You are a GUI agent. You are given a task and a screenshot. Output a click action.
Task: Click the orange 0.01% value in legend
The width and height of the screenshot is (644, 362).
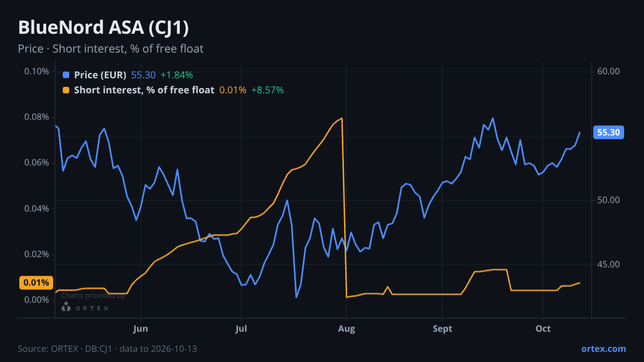pyautogui.click(x=233, y=90)
